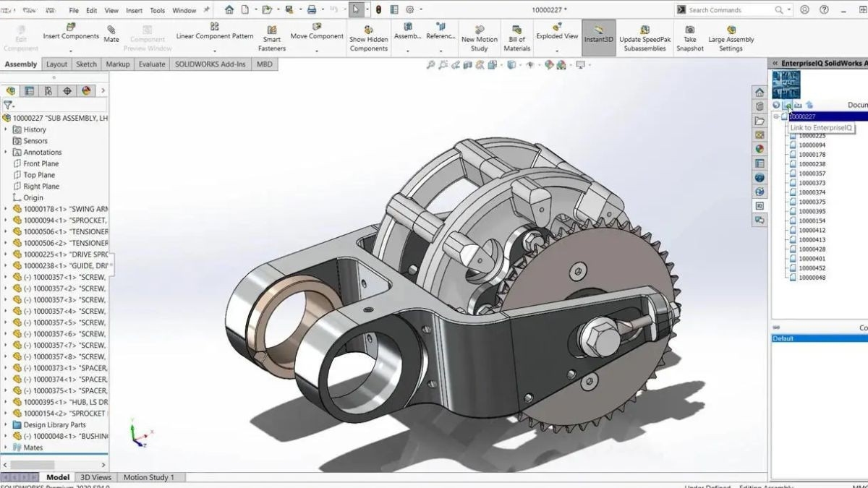Expand the 10000178<1> SWING ARM component
The height and width of the screenshot is (488, 868).
click(x=7, y=209)
